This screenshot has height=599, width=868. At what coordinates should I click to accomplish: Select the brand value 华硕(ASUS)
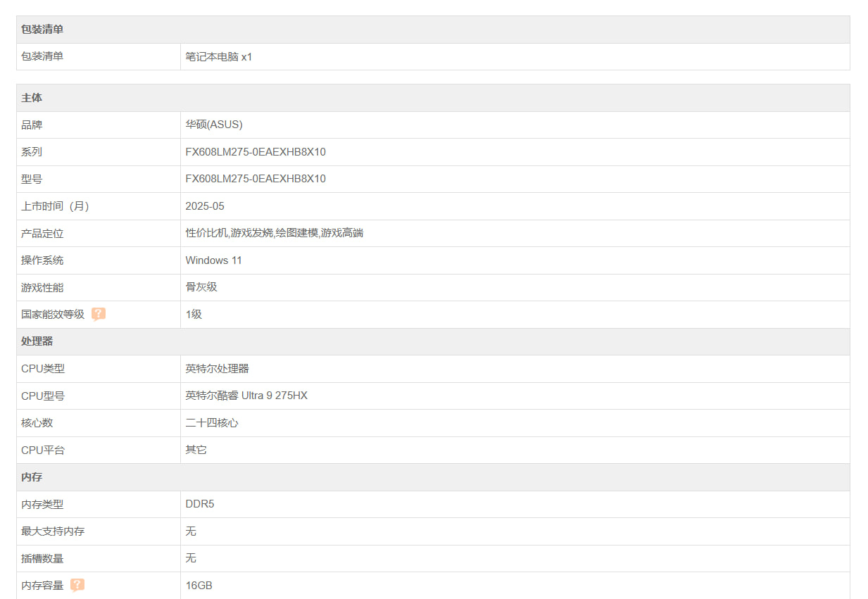[214, 125]
